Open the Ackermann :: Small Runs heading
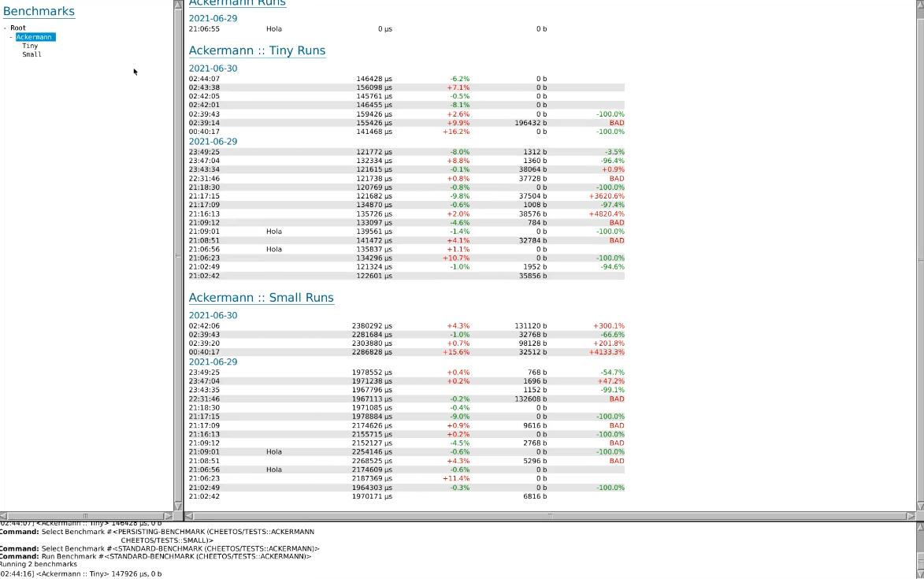This screenshot has width=924, height=579. pos(261,298)
